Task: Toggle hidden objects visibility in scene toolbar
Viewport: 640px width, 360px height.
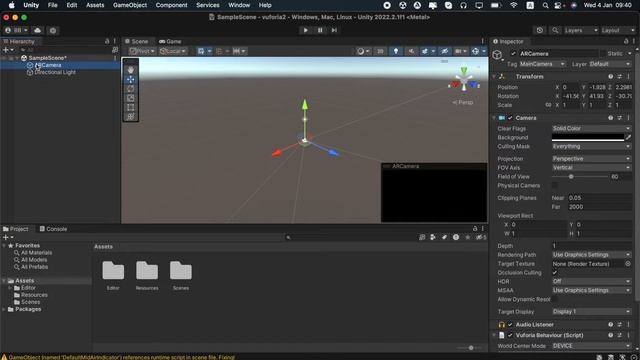Action: coord(444,51)
